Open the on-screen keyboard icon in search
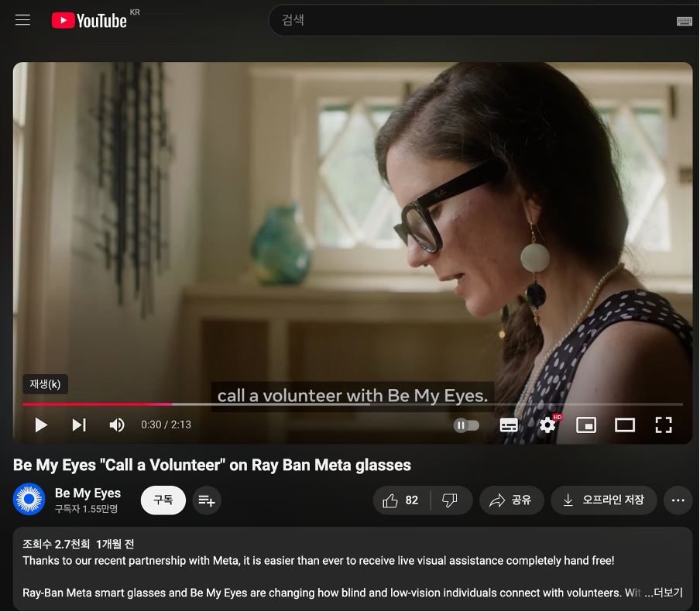700x612 pixels. [x=684, y=21]
